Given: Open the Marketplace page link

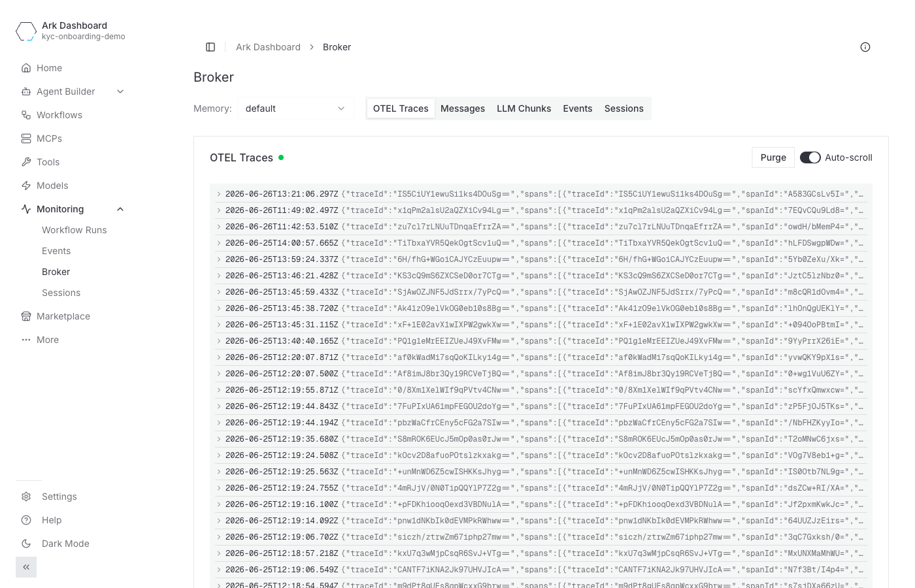Looking at the screenshot, I should pos(63,316).
